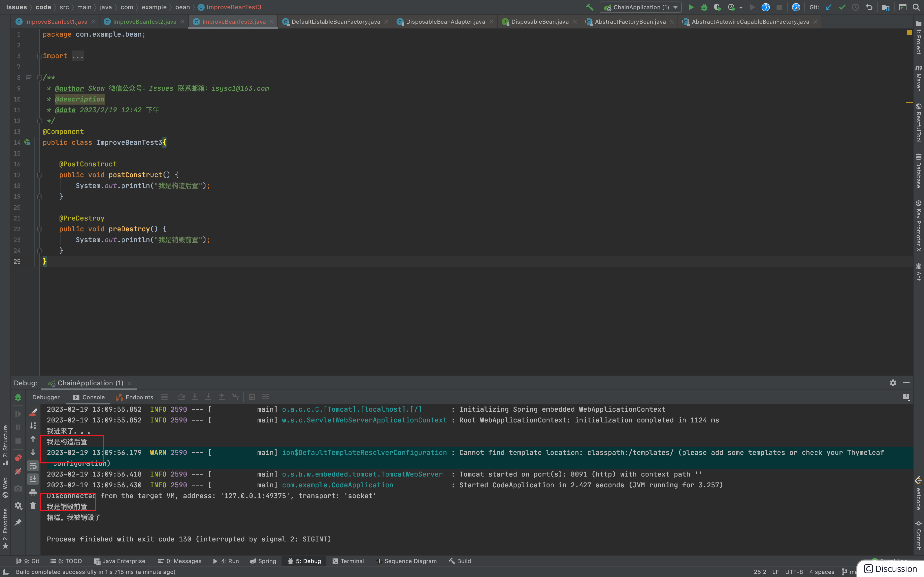
Task: Start debugging with the green bug icon
Action: coord(704,7)
